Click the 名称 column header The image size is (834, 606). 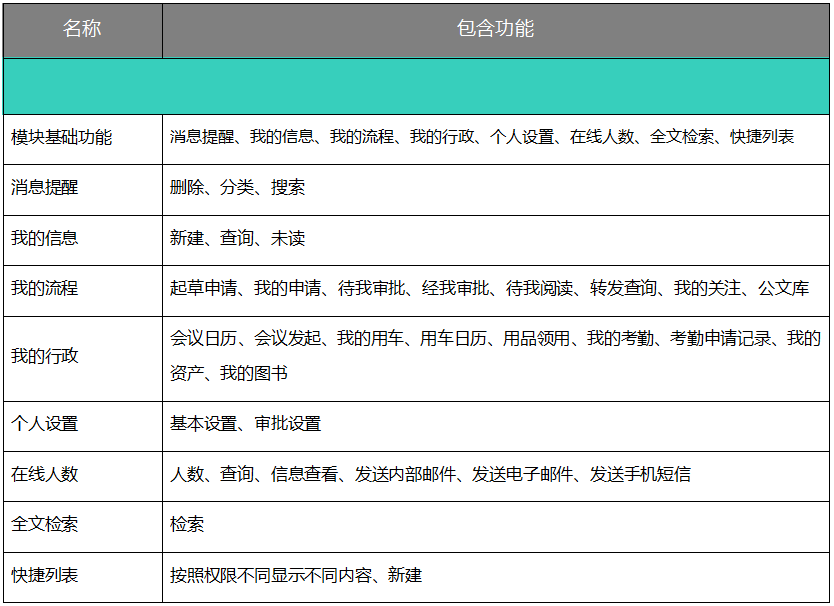click(x=80, y=28)
